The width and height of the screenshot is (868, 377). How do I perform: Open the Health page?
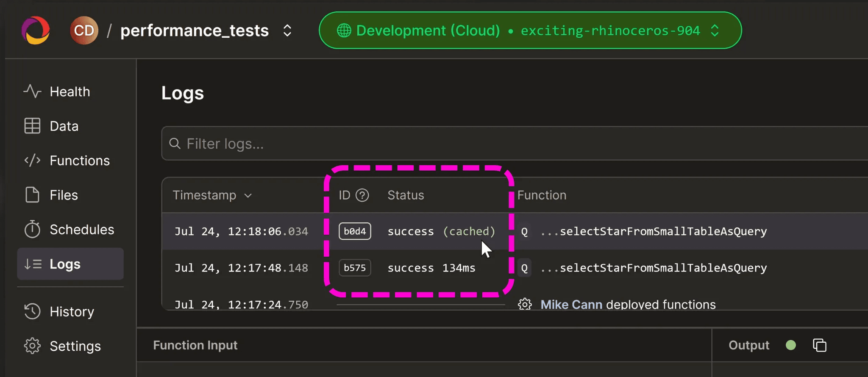click(70, 91)
